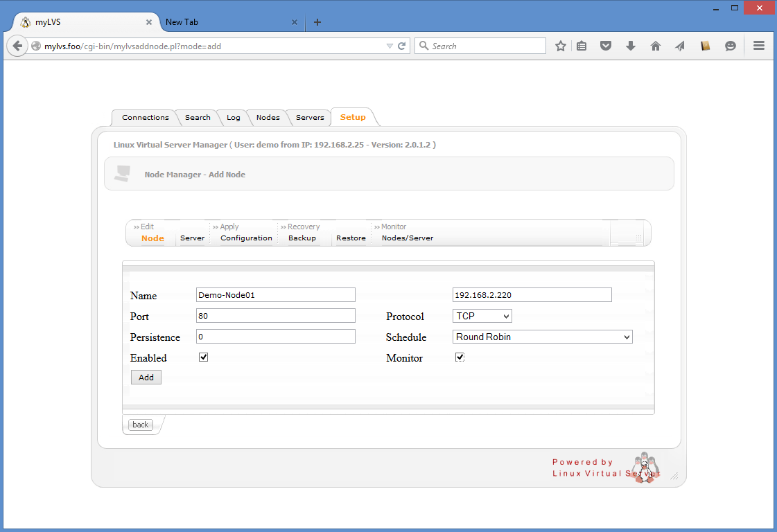Open the Pocket save icon
The width and height of the screenshot is (777, 532).
[606, 46]
